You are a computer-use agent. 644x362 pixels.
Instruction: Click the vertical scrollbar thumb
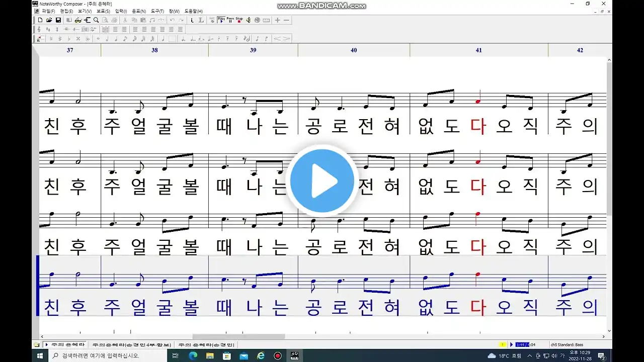tap(609, 140)
